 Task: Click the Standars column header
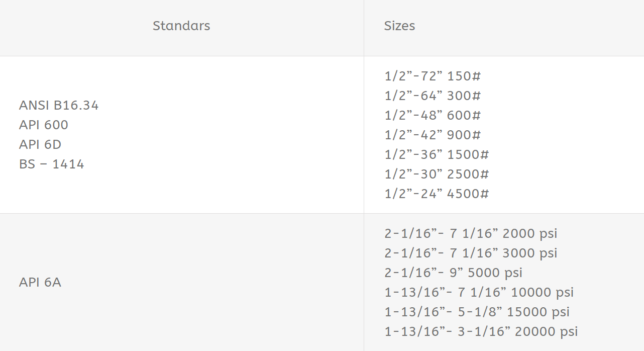181,26
